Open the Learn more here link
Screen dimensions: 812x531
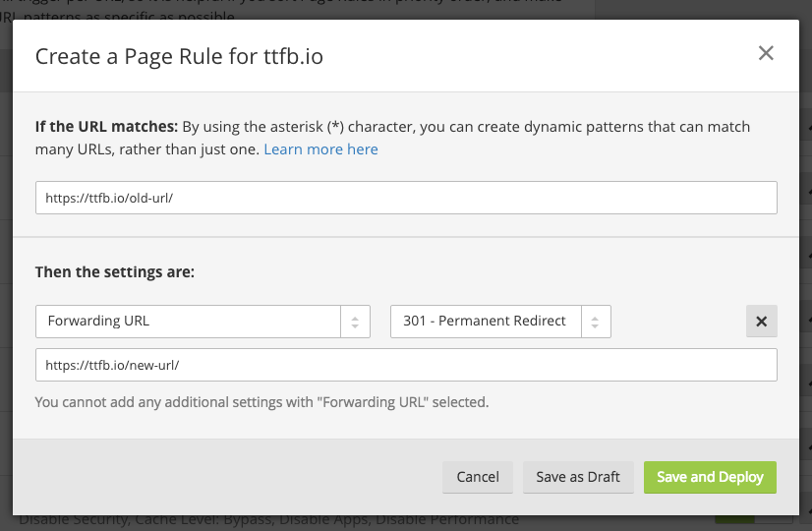click(320, 149)
